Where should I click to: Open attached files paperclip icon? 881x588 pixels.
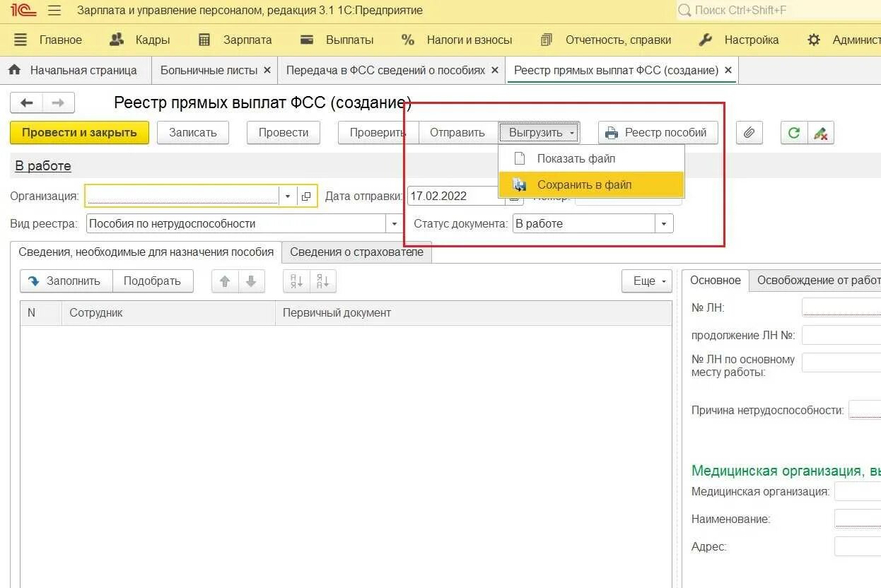tap(749, 132)
